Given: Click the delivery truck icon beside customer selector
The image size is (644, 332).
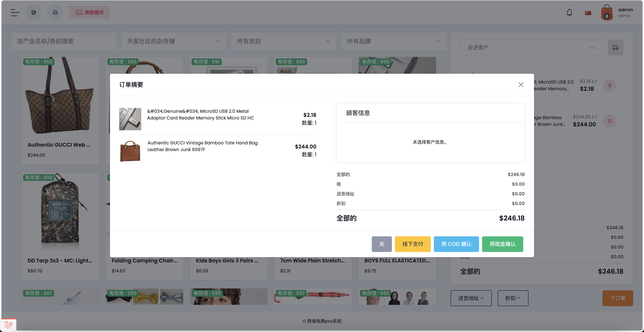Looking at the screenshot, I should pos(616,47).
